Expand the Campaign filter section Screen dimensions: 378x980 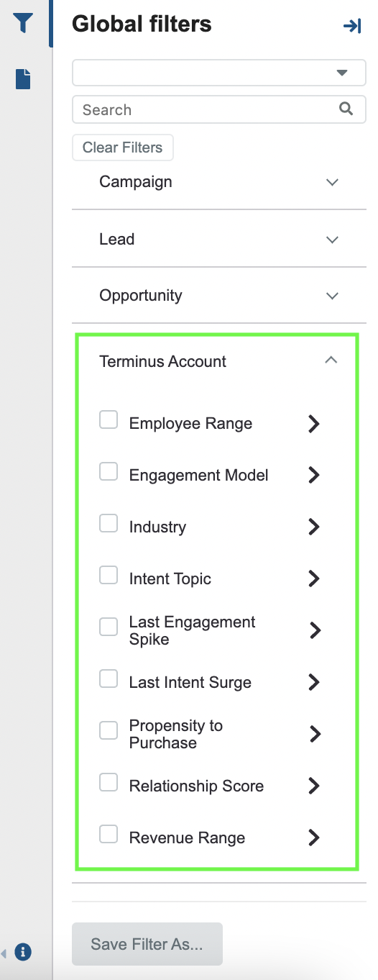tap(219, 182)
